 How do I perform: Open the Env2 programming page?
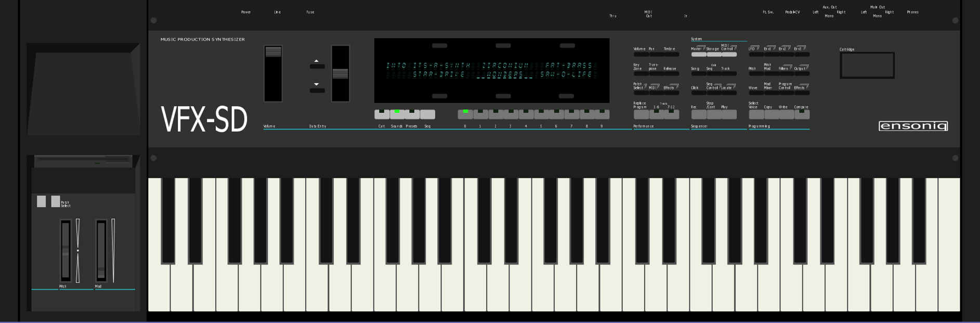pyautogui.click(x=787, y=54)
